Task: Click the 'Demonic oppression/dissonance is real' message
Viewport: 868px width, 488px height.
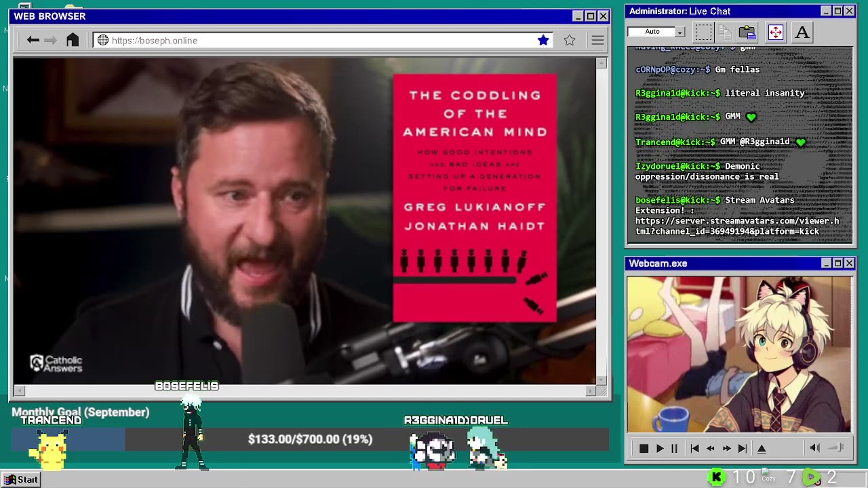Action: point(707,171)
